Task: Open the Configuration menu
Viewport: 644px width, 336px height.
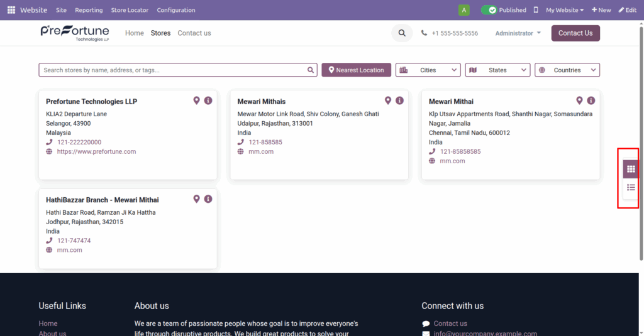Action: 176,10
